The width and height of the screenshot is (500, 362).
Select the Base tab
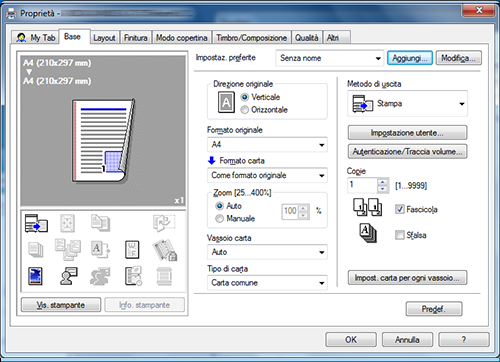(x=73, y=37)
